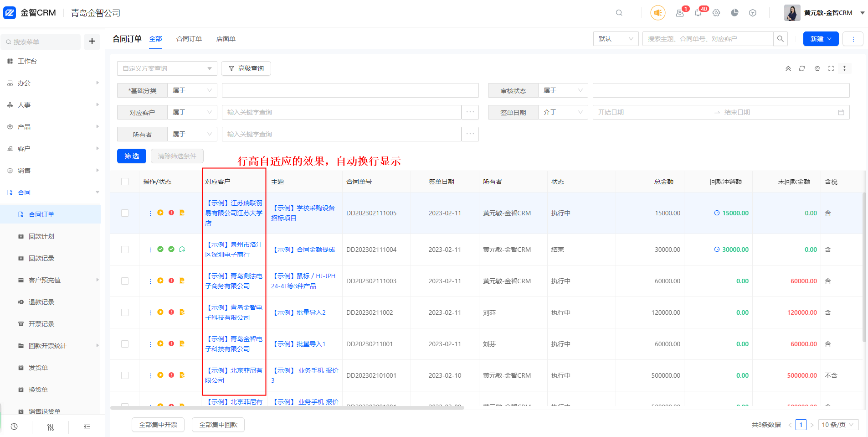Select the checkbox for row DD202302111003

[125, 281]
